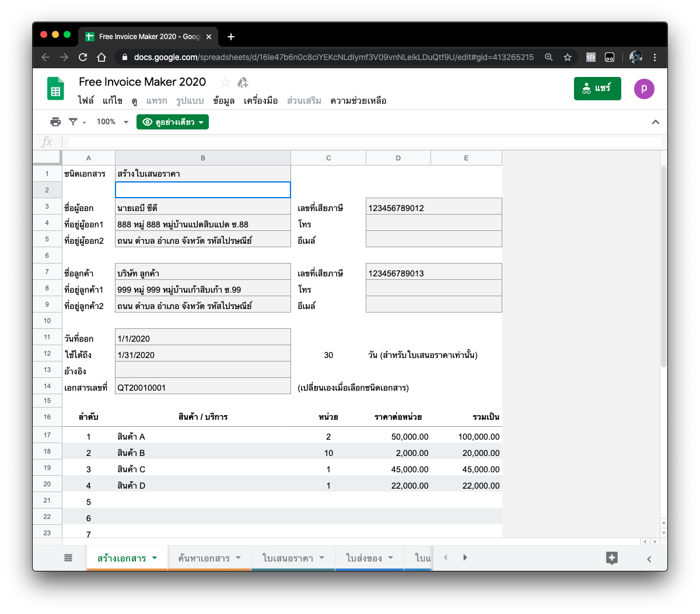Open the ดู menu
Image resolution: width=700 pixels, height=614 pixels.
(134, 101)
